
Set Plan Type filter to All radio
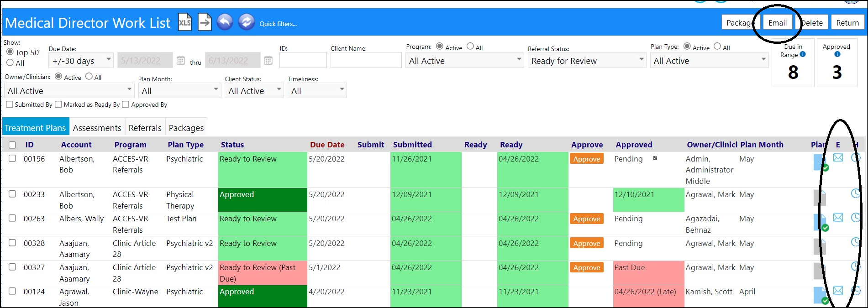(717, 46)
